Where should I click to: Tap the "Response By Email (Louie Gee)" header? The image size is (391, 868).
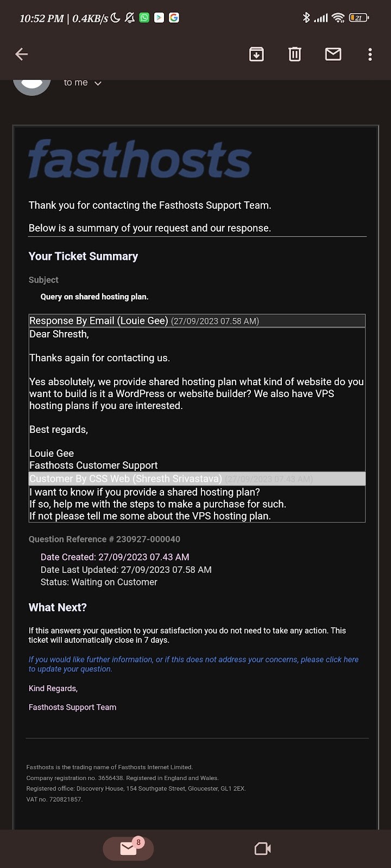[x=143, y=321]
